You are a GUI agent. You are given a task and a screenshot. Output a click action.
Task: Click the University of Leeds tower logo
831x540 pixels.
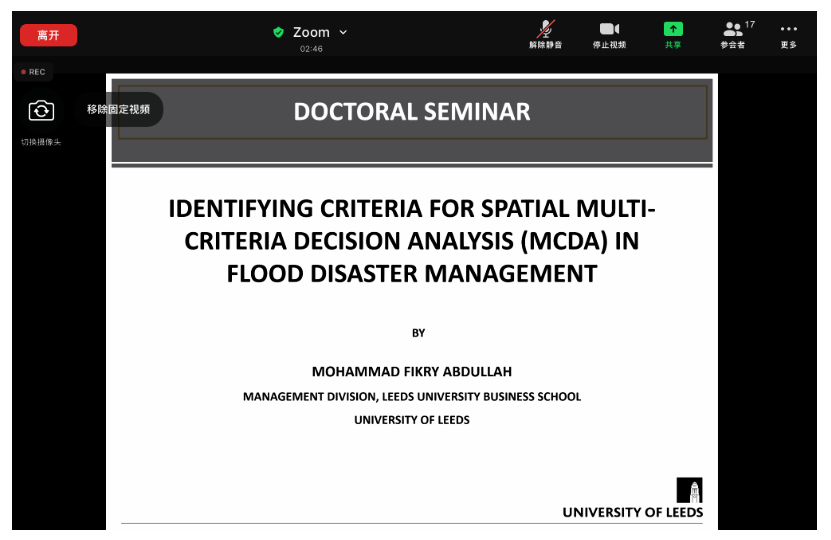pyautogui.click(x=689, y=490)
